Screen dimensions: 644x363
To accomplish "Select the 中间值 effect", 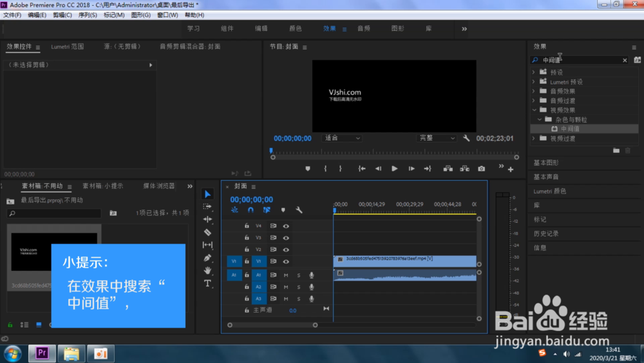I will tap(570, 129).
